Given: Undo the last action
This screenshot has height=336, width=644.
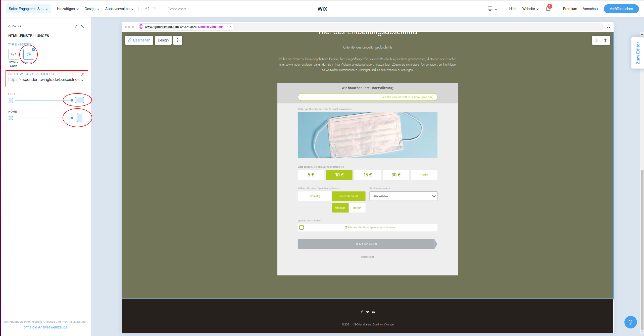Looking at the screenshot, I should [147, 9].
